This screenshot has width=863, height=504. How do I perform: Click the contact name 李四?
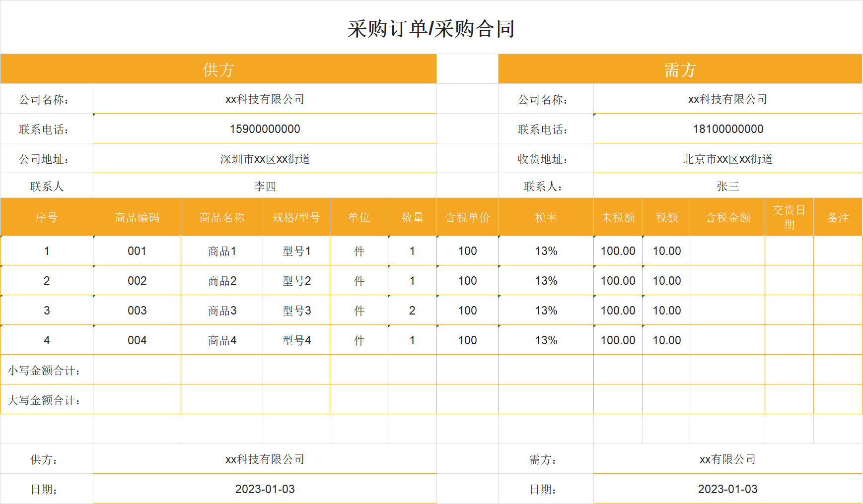(x=265, y=186)
